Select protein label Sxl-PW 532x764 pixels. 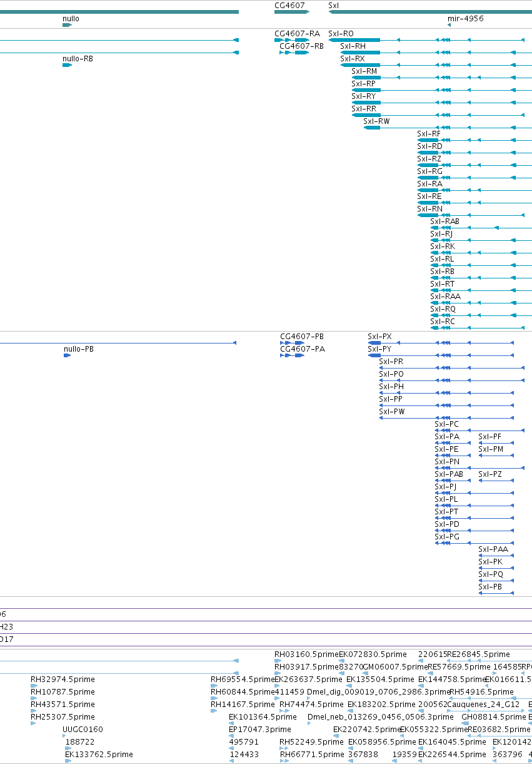tap(392, 412)
